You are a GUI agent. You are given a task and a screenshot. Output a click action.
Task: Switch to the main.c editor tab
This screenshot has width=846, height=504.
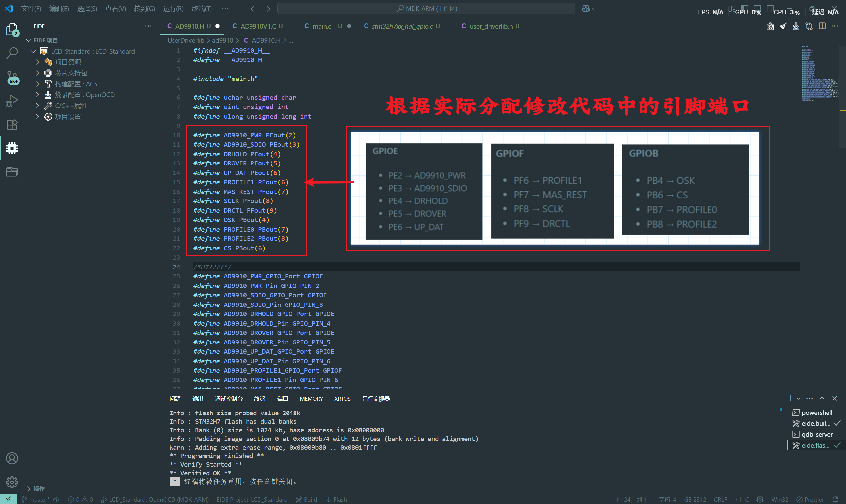[x=322, y=26]
